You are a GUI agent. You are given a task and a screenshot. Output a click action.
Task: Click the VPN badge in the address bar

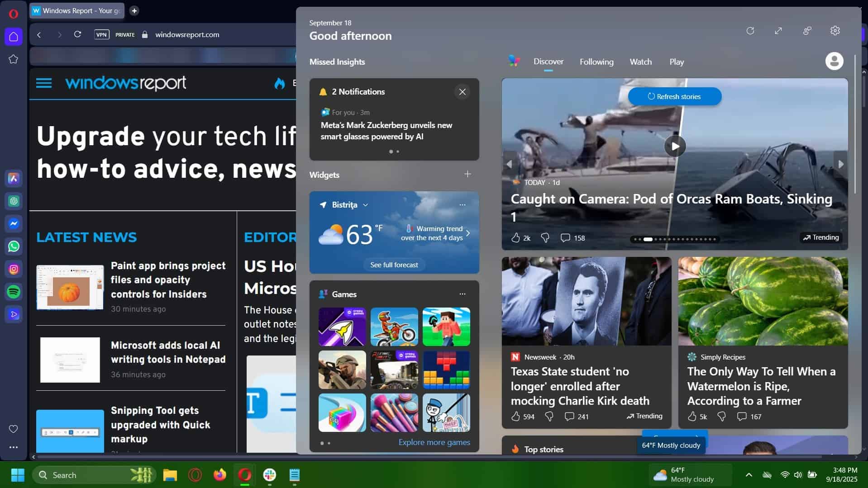(101, 34)
